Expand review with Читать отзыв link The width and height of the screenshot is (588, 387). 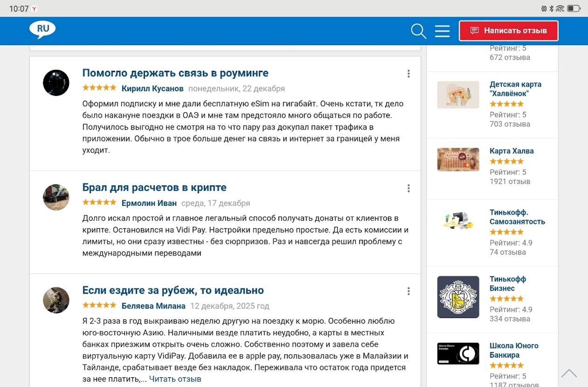click(175, 379)
